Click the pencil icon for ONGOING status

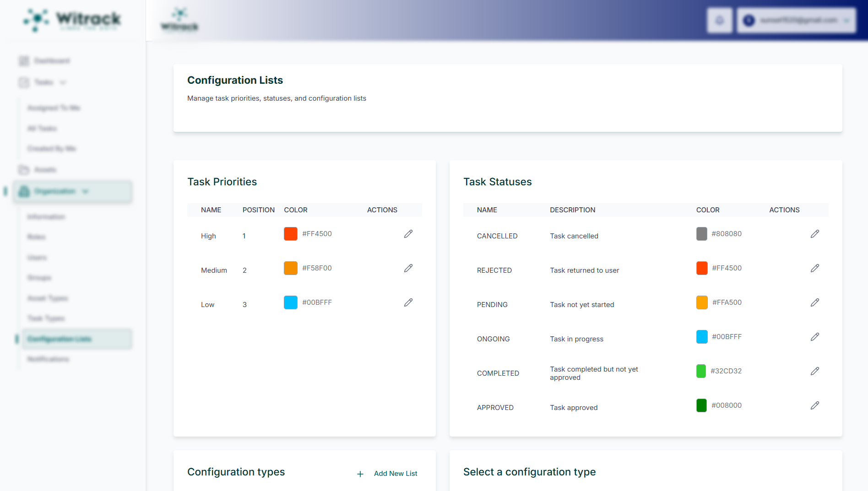tap(814, 337)
